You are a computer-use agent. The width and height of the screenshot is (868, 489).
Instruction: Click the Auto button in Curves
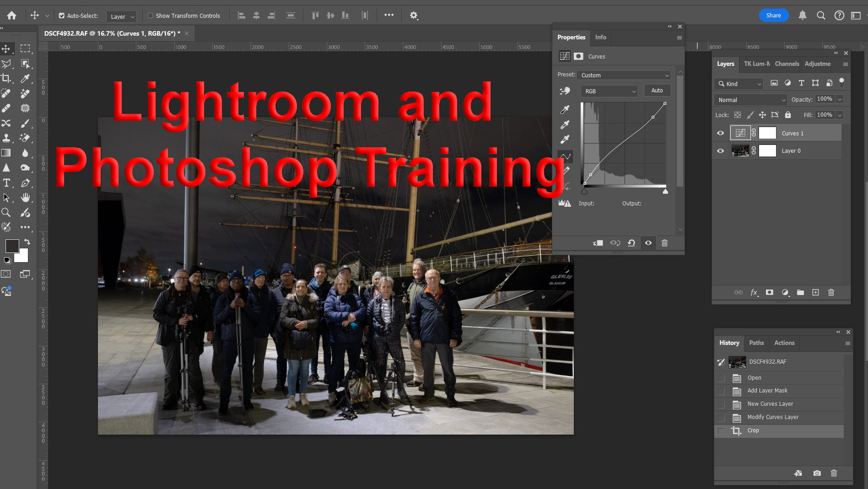[657, 91]
